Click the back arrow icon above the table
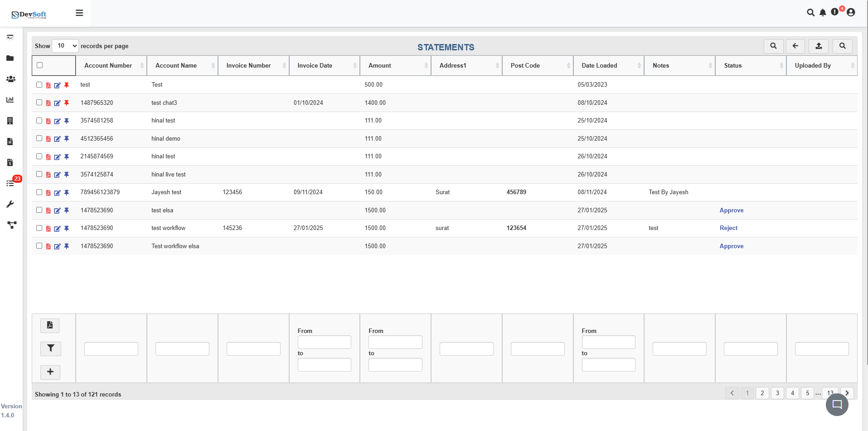Screen dimensions: 868x431 click(x=795, y=46)
